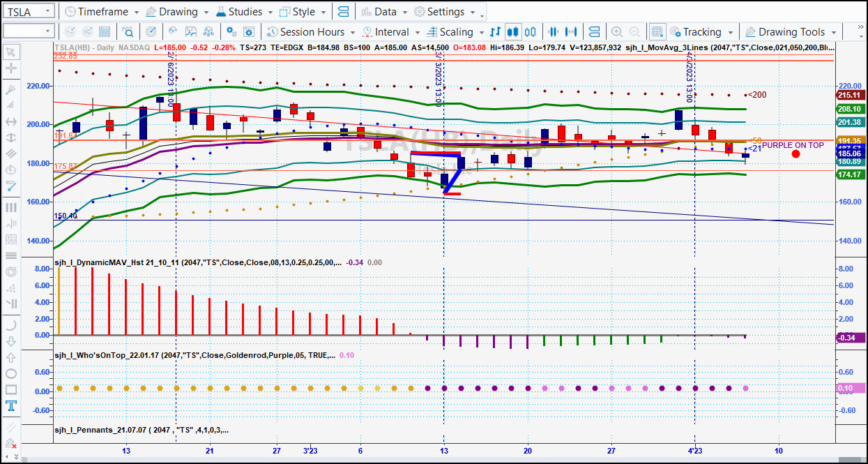Select the up arrow drawing tool

click(11, 357)
